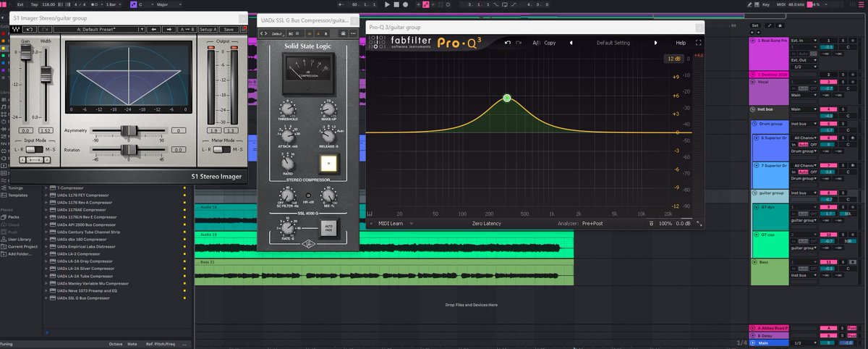Click the Asymmetry slider in S1 Imager

pos(129,130)
